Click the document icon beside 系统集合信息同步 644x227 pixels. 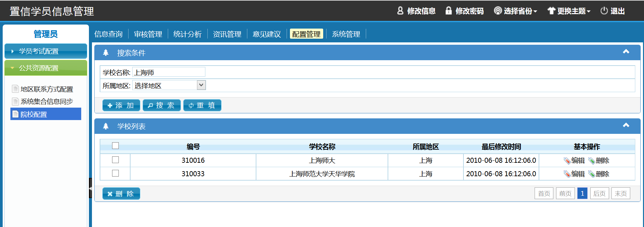[15, 101]
